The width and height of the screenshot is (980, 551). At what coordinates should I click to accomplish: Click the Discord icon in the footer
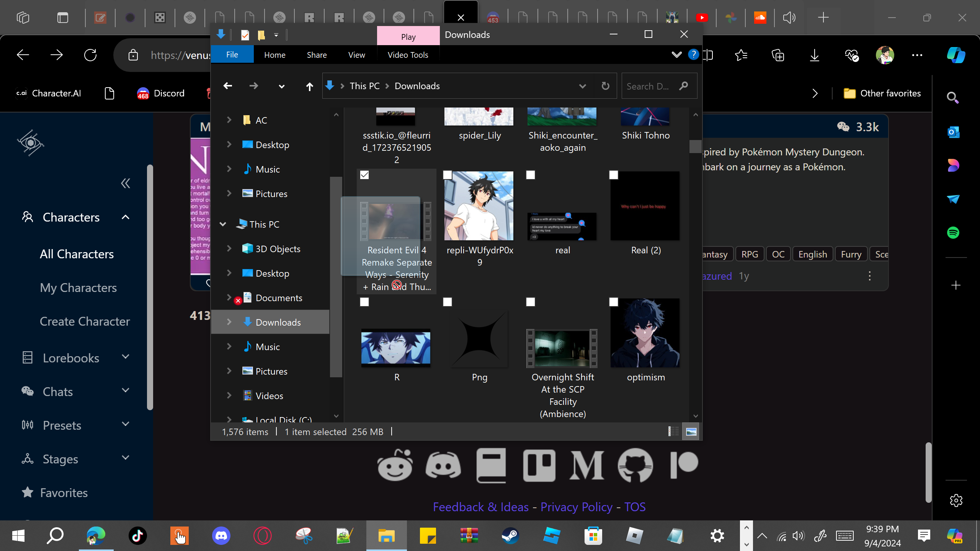click(x=443, y=465)
